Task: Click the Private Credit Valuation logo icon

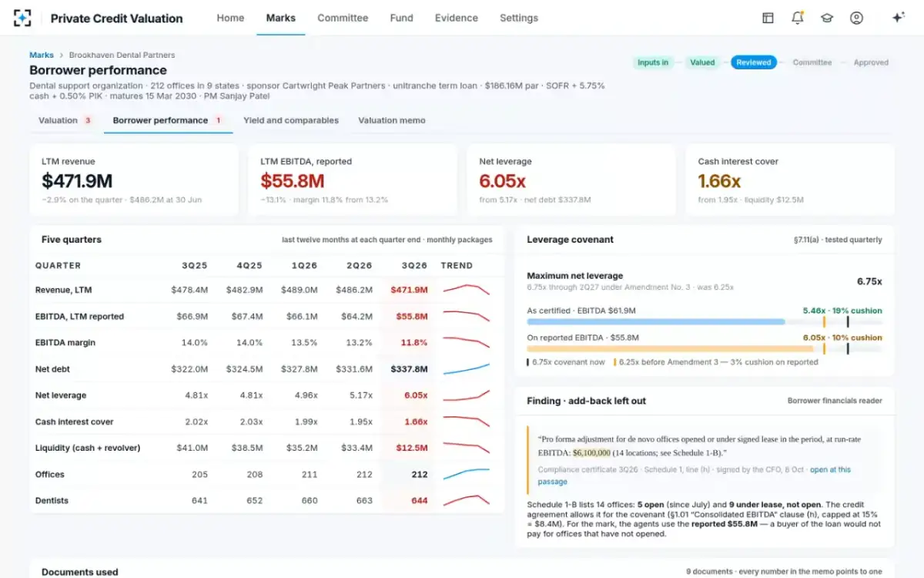Action: 22,18
